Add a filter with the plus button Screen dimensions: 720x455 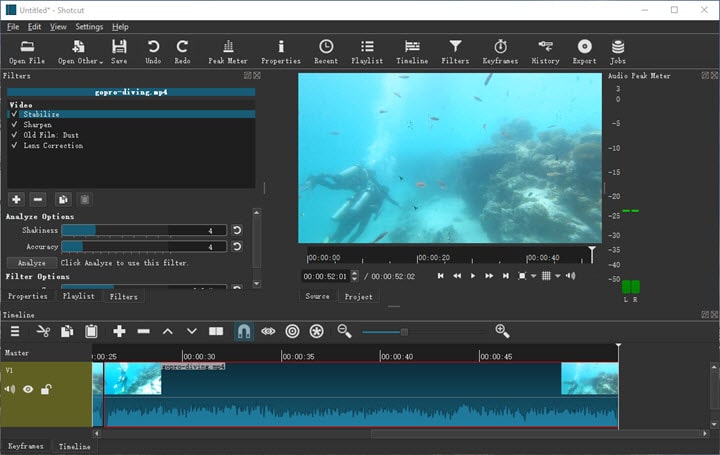coord(15,200)
